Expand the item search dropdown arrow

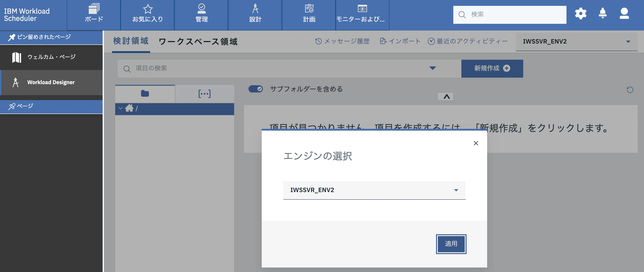coord(432,68)
